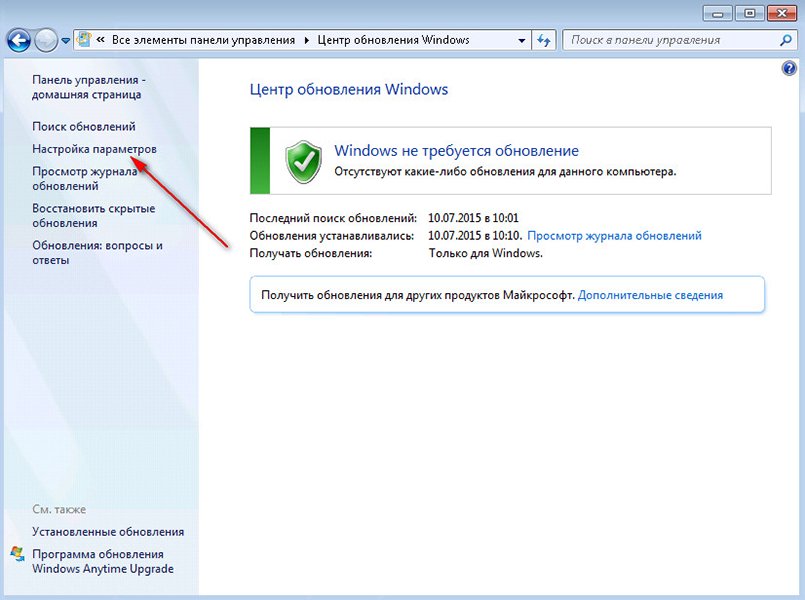Click the magnifier search icon

(785, 40)
